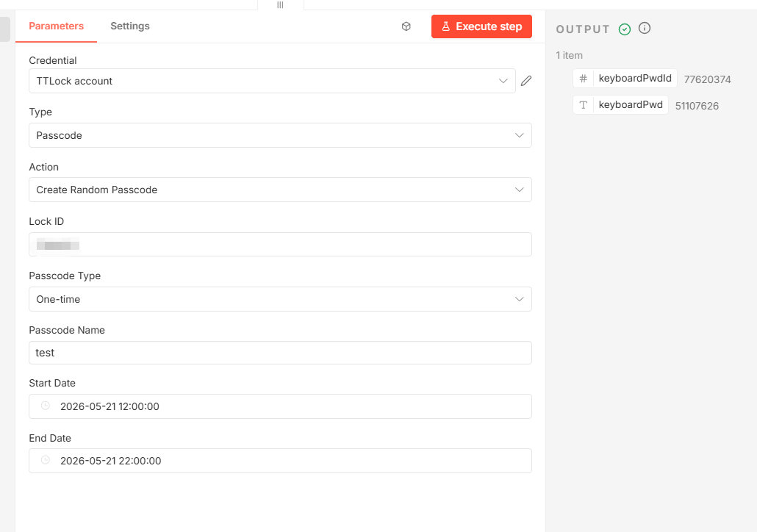This screenshot has height=532, width=757.
Task: Open the TTLock account credential dropdown
Action: tap(272, 81)
